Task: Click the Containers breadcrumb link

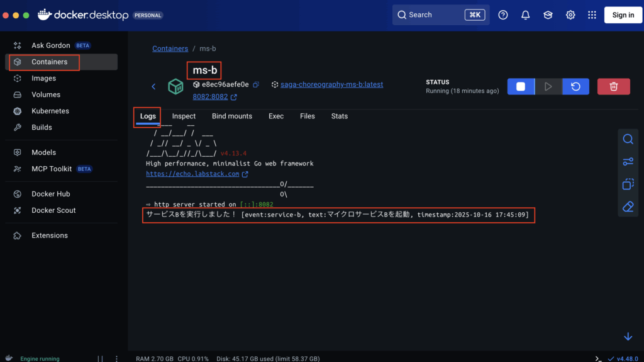Action: point(170,48)
